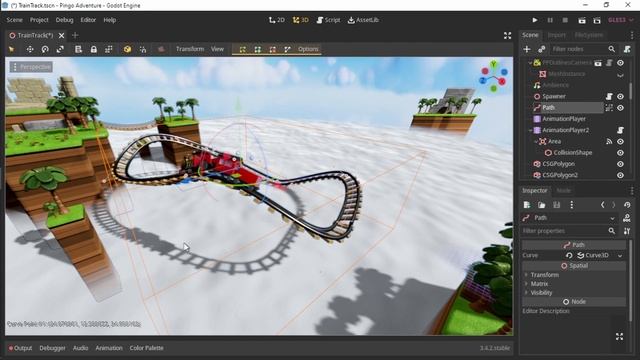
Task: Click the camera preview override icon
Action: 161,49
